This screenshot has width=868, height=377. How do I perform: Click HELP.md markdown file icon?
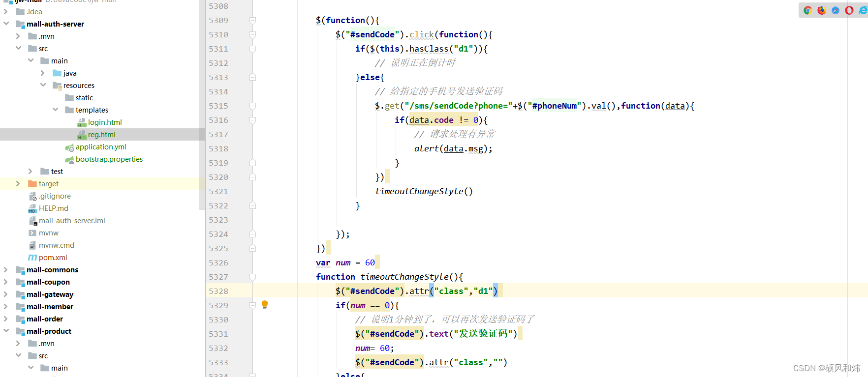32,208
